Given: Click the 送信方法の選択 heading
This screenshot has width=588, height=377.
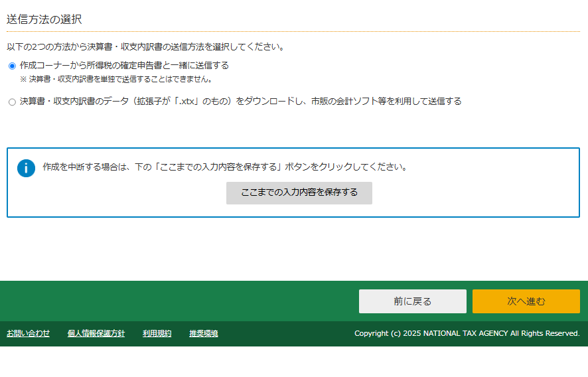Looking at the screenshot, I should [x=44, y=19].
